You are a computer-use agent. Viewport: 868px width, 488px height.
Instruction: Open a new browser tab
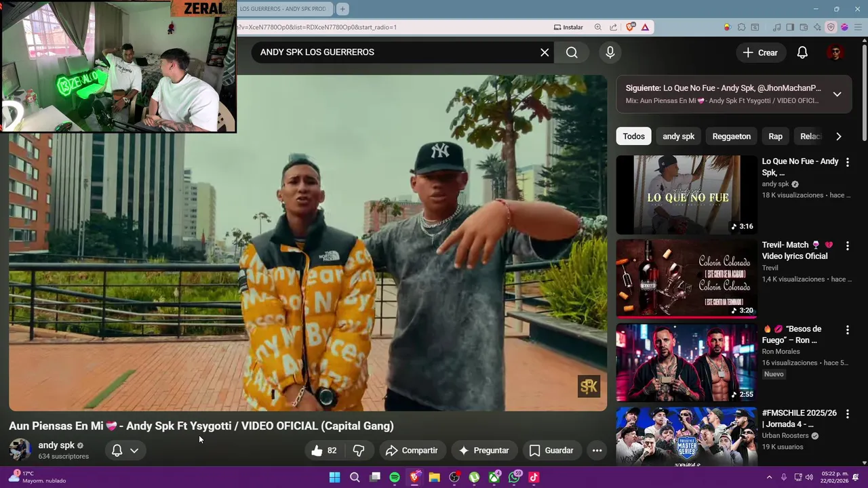pos(342,9)
